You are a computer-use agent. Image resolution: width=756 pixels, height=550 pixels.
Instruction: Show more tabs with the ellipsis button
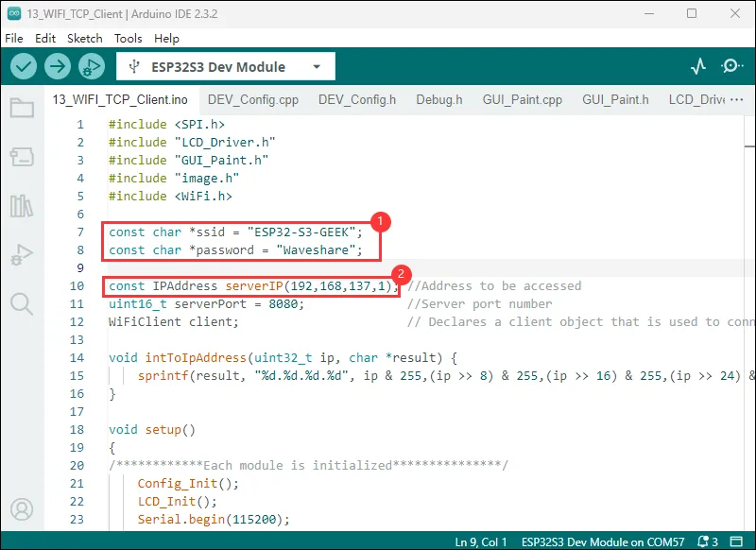click(736, 99)
